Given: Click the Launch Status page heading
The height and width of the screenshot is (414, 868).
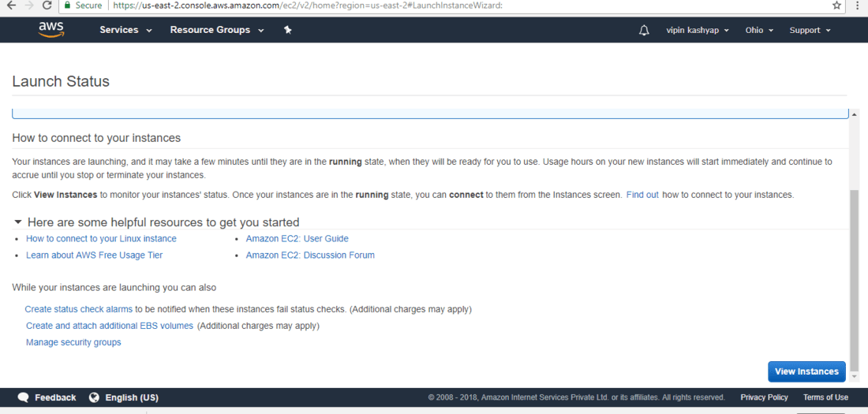Looking at the screenshot, I should tap(61, 81).
